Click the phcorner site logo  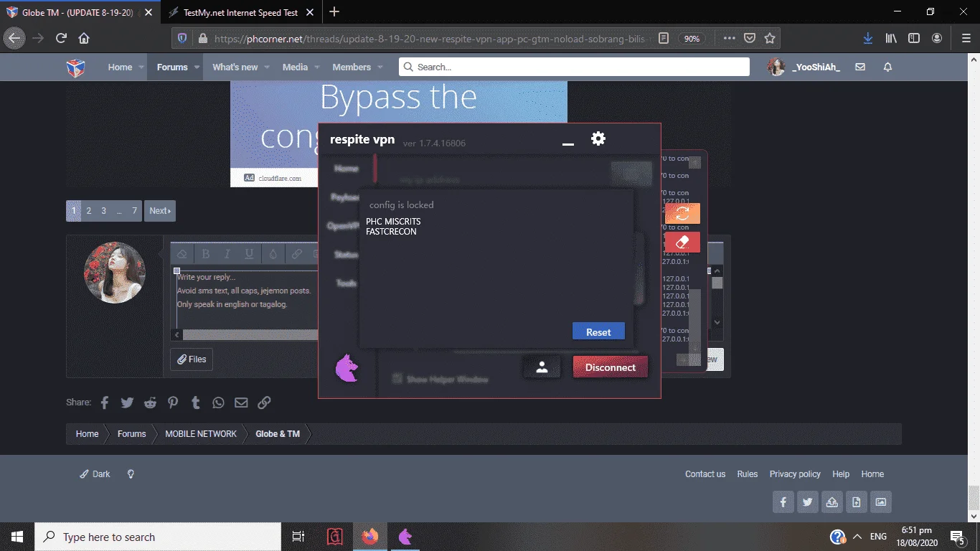tap(75, 67)
